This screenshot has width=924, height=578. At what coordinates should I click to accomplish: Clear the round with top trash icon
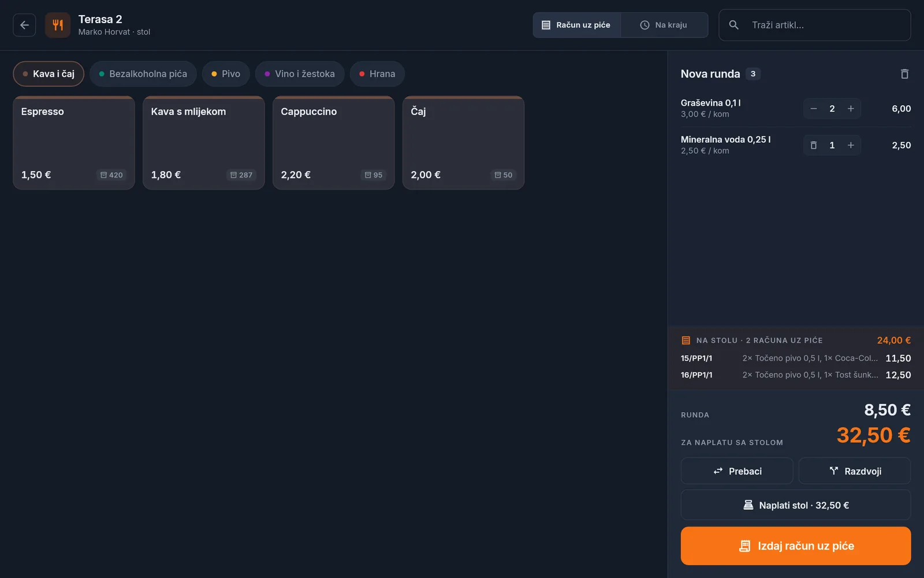(904, 74)
